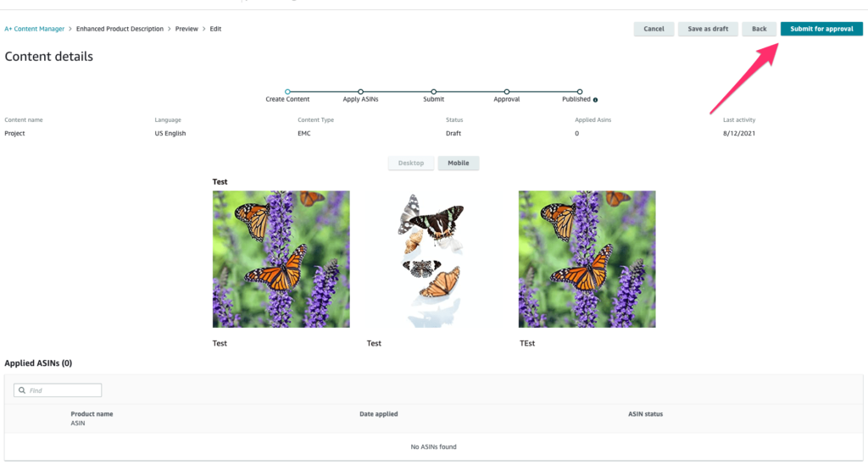Select the Published step circle
868x476 pixels.
point(580,91)
